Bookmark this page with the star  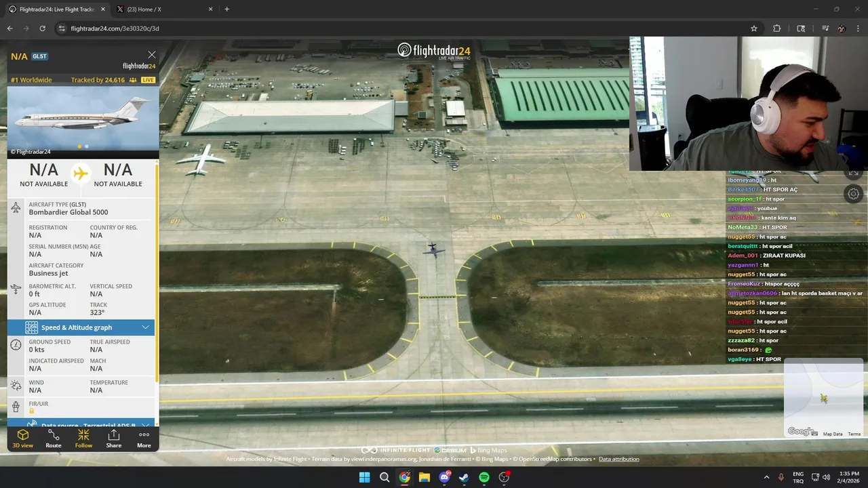click(x=753, y=28)
